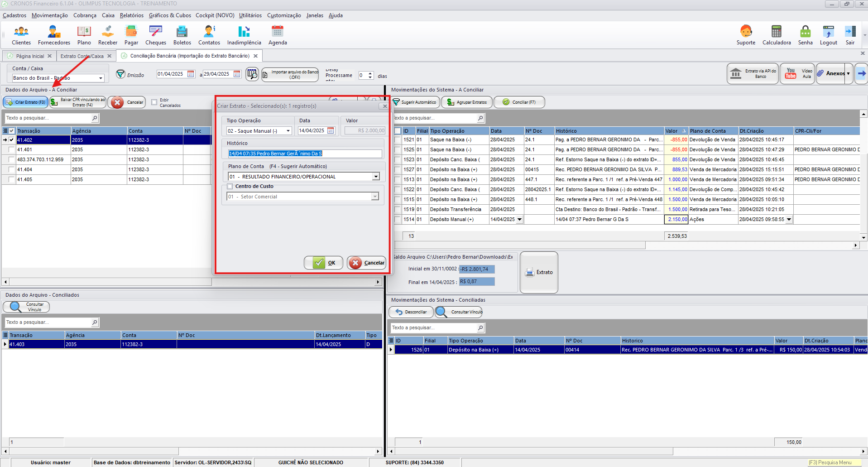Open the Agenda calendar icon
The height and width of the screenshot is (467, 868).
278,32
